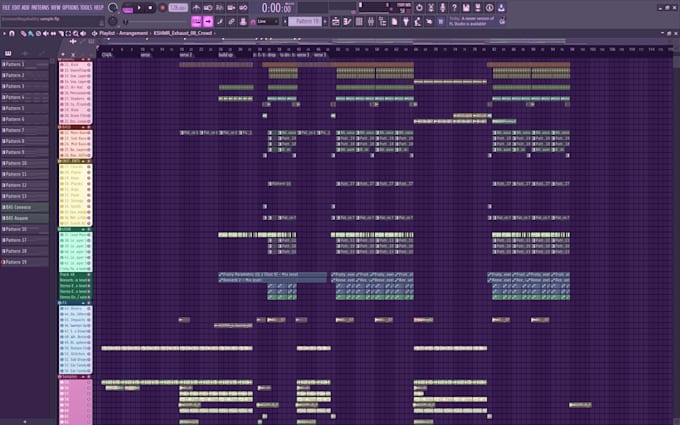Open the FILE menu
The image size is (680, 425).
coord(6,7)
